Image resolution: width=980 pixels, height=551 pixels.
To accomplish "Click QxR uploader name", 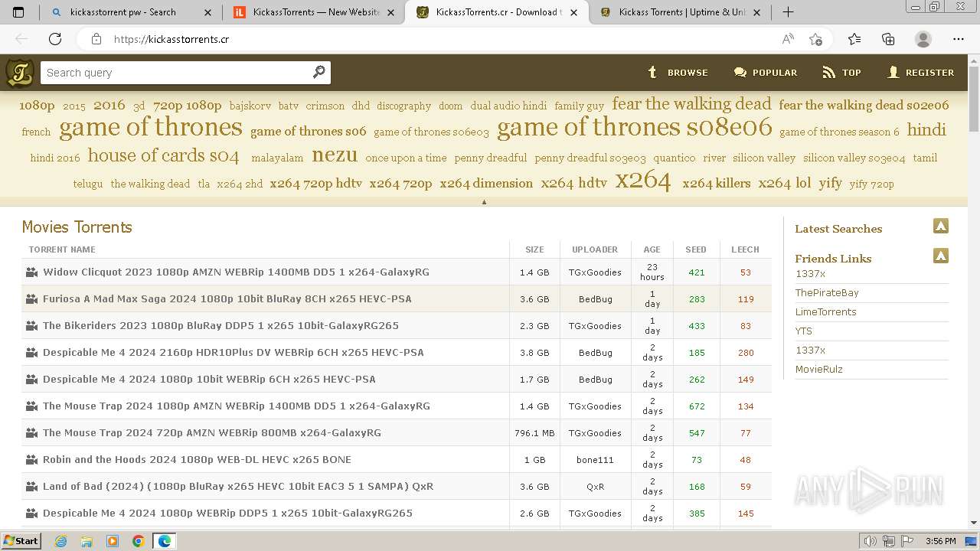I will point(595,486).
